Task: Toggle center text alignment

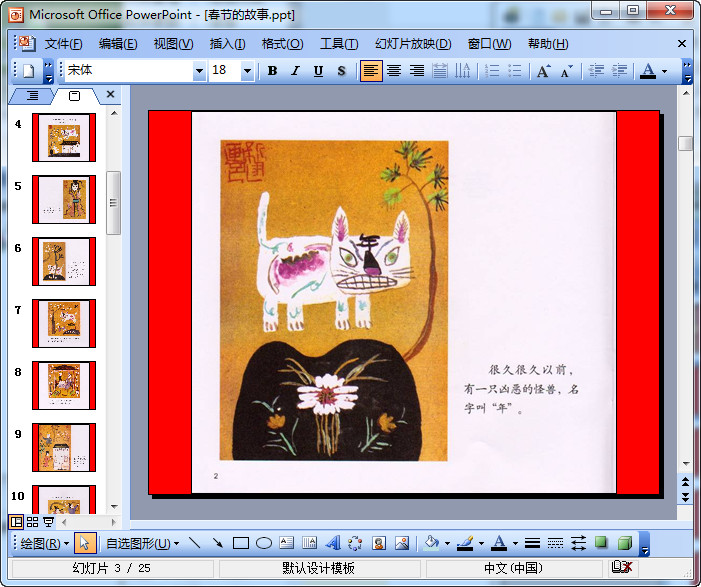Action: click(x=394, y=71)
